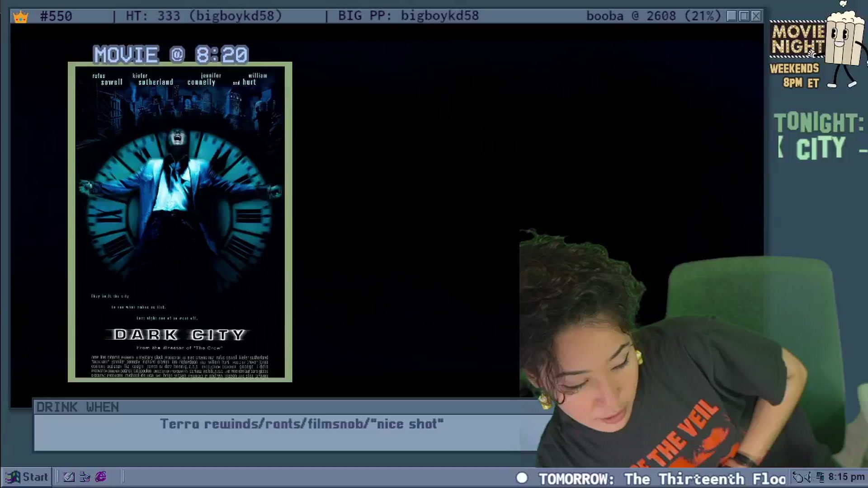This screenshot has width=868, height=488.
Task: Click the 'DARK CITY' title on poster
Action: pos(179,335)
